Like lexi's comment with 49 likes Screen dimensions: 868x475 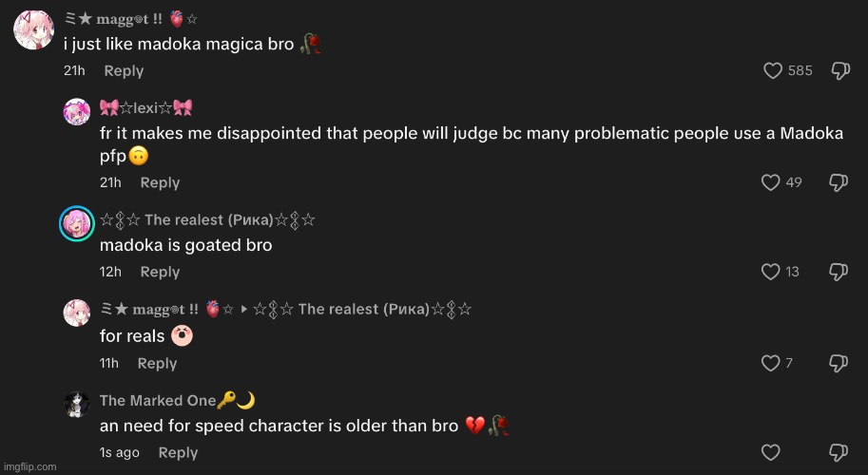tap(771, 182)
